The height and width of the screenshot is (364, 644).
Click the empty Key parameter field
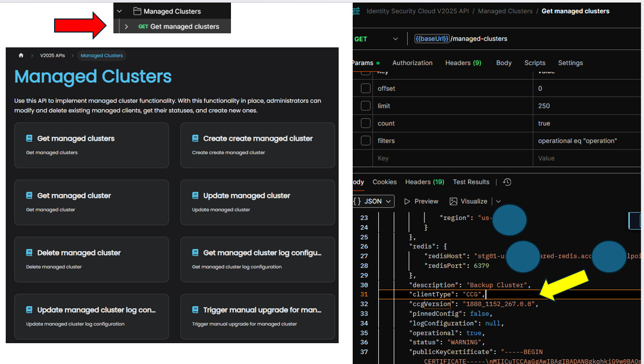coord(454,158)
